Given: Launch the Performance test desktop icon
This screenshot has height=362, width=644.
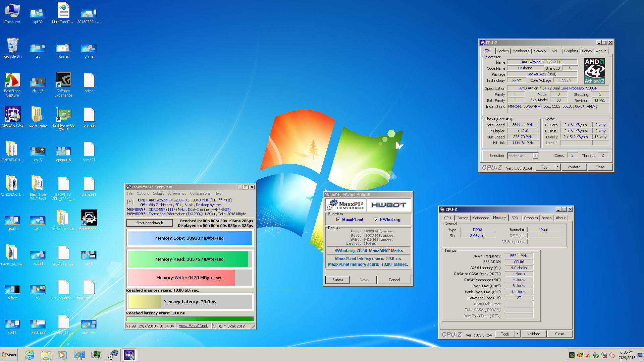Looking at the screenshot, I should tap(89, 220).
